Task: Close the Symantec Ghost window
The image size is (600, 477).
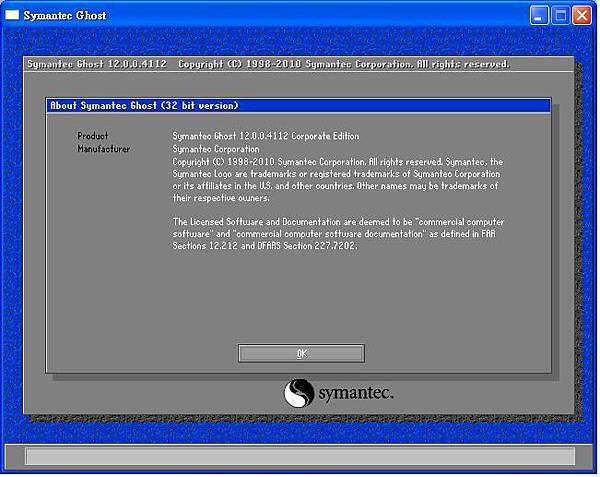Action: [582, 15]
